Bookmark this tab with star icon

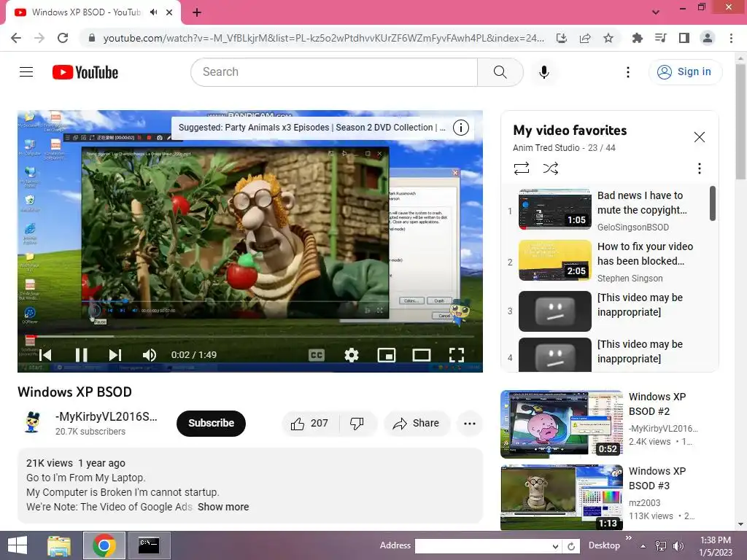tap(608, 38)
